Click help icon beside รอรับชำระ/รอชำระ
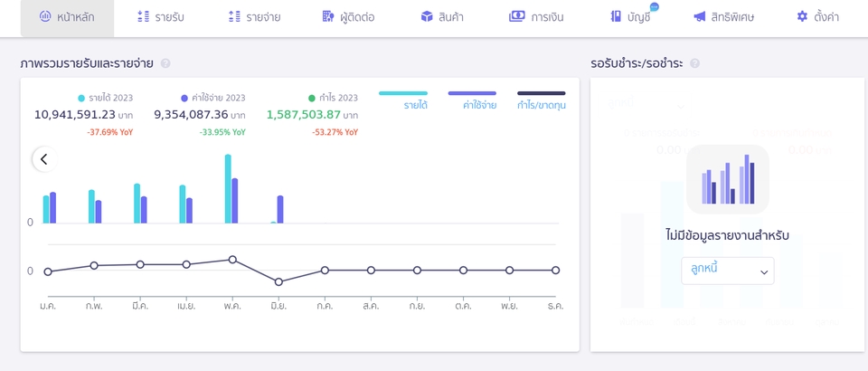Screen dimensions: 868x371 coord(695,63)
